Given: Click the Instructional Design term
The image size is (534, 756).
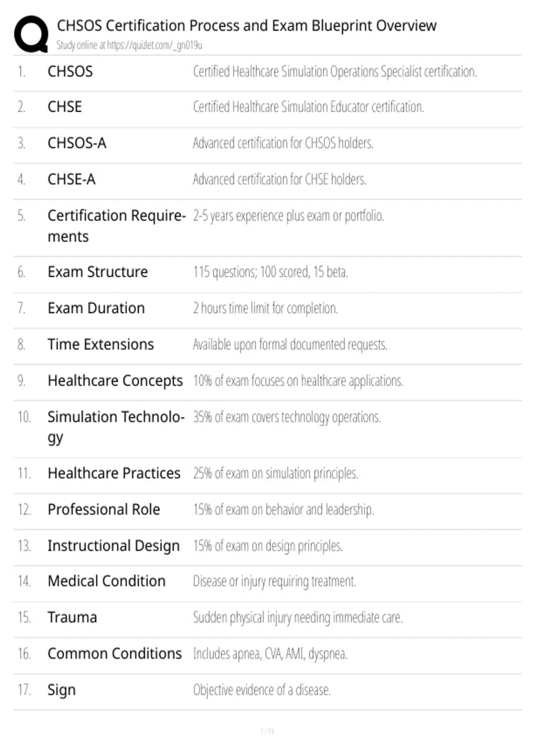Looking at the screenshot, I should point(113,546).
